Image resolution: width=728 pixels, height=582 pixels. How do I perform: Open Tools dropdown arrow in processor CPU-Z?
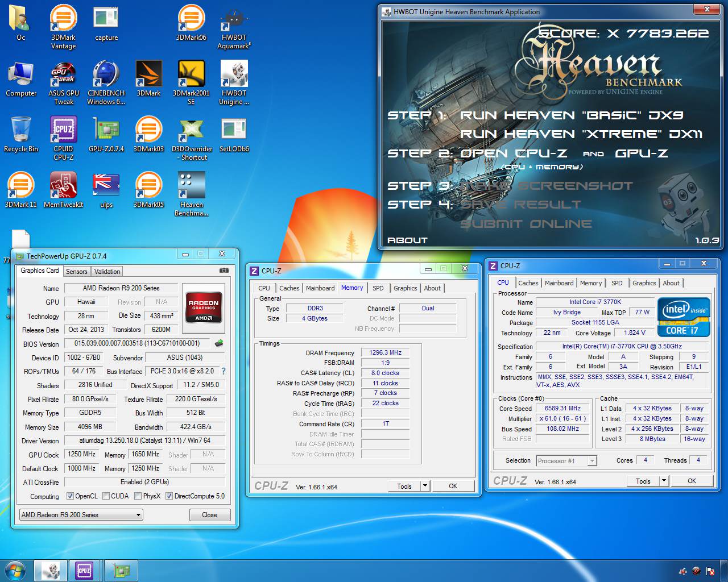664,481
